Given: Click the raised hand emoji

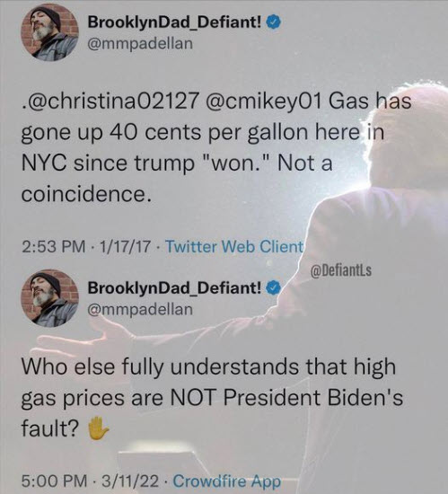Looking at the screenshot, I should [x=98, y=428].
